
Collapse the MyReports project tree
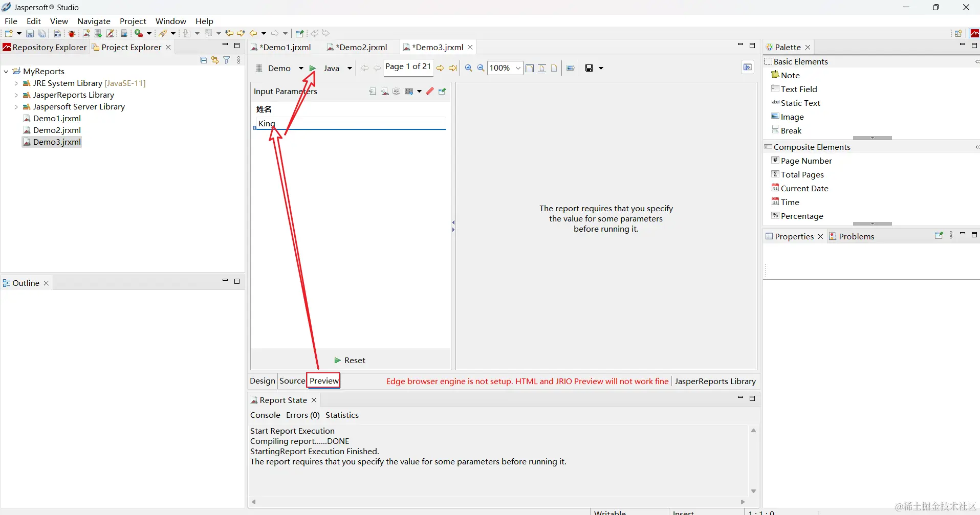pyautogui.click(x=6, y=71)
